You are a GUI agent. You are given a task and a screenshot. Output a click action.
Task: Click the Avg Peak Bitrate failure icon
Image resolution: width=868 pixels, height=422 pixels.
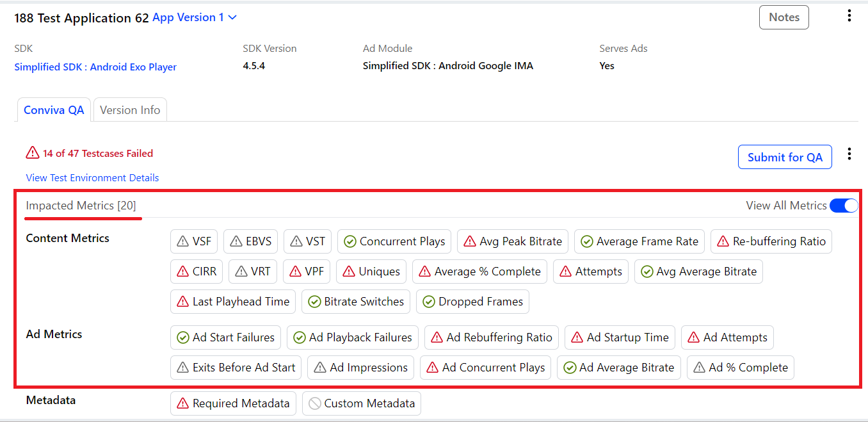(x=470, y=241)
